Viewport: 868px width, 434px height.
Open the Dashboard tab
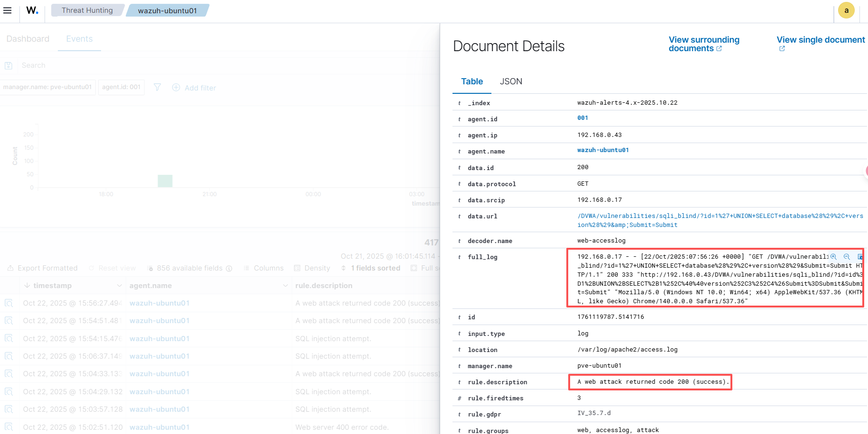28,39
